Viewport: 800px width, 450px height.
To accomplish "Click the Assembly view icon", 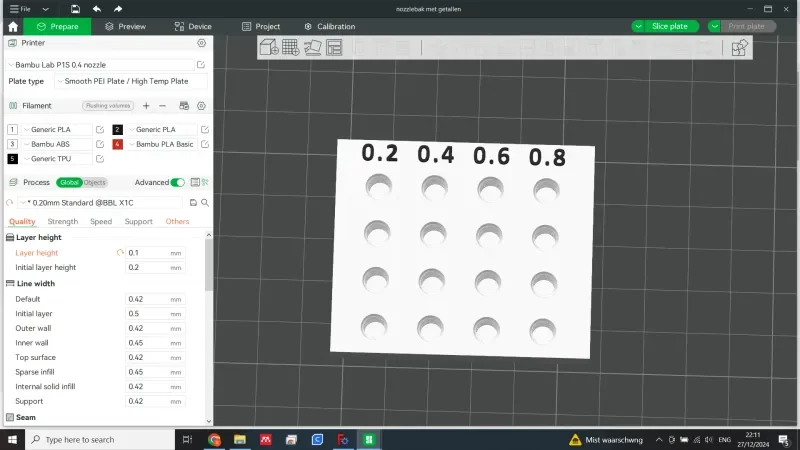I will [x=739, y=48].
